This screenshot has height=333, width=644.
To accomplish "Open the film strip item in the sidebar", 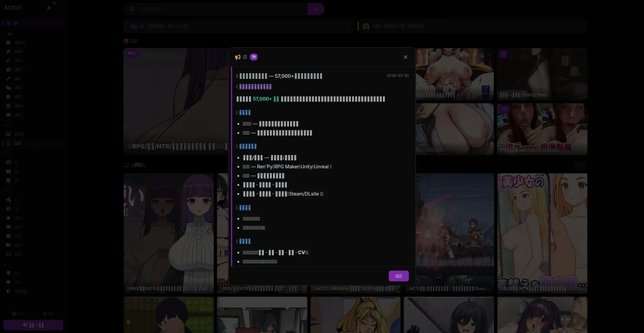I will pyautogui.click(x=33, y=209).
